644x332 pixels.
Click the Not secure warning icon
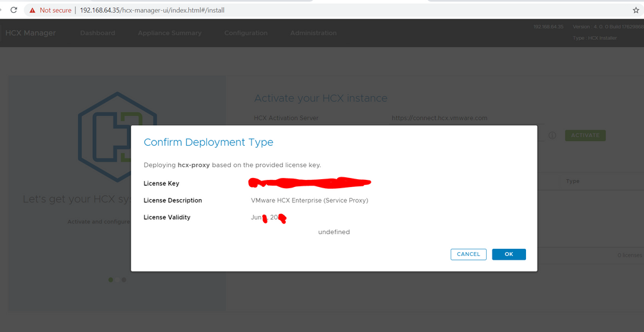point(32,10)
